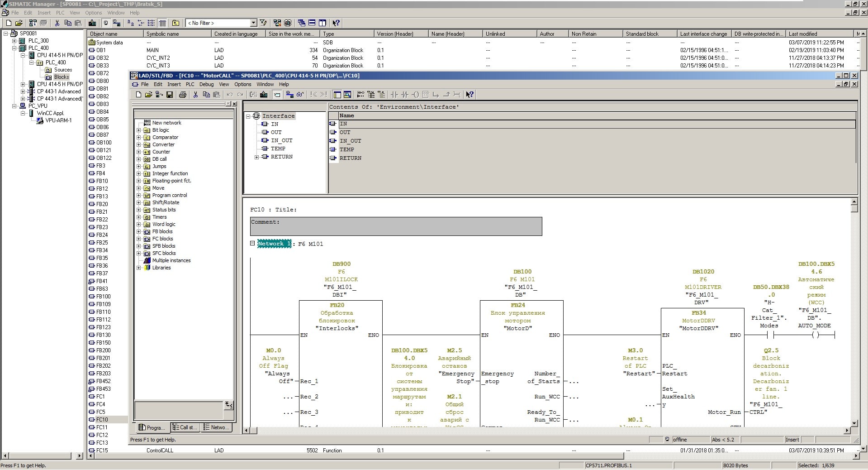Click Close Branch icon in LAD toolbar

pyautogui.click(x=446, y=95)
